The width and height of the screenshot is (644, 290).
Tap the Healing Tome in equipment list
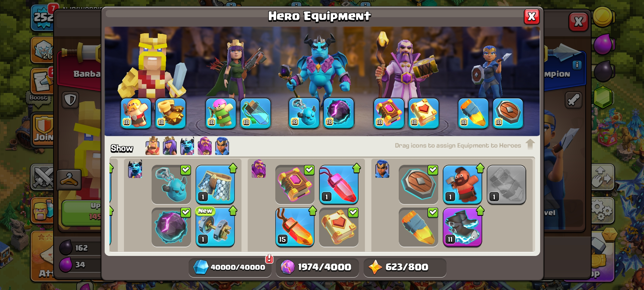click(339, 227)
